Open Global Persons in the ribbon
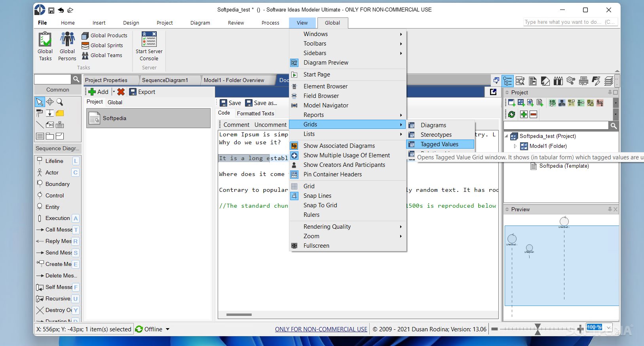This screenshot has height=346, width=644. [x=67, y=46]
